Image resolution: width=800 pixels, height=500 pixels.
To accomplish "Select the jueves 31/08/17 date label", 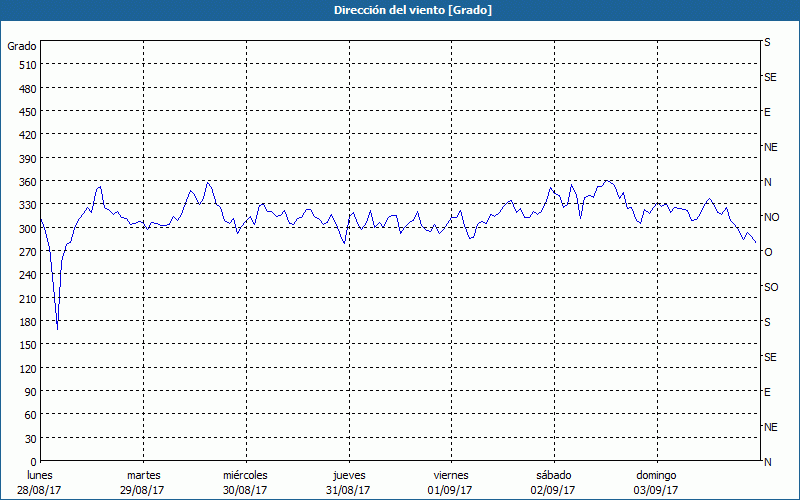I will 348,482.
